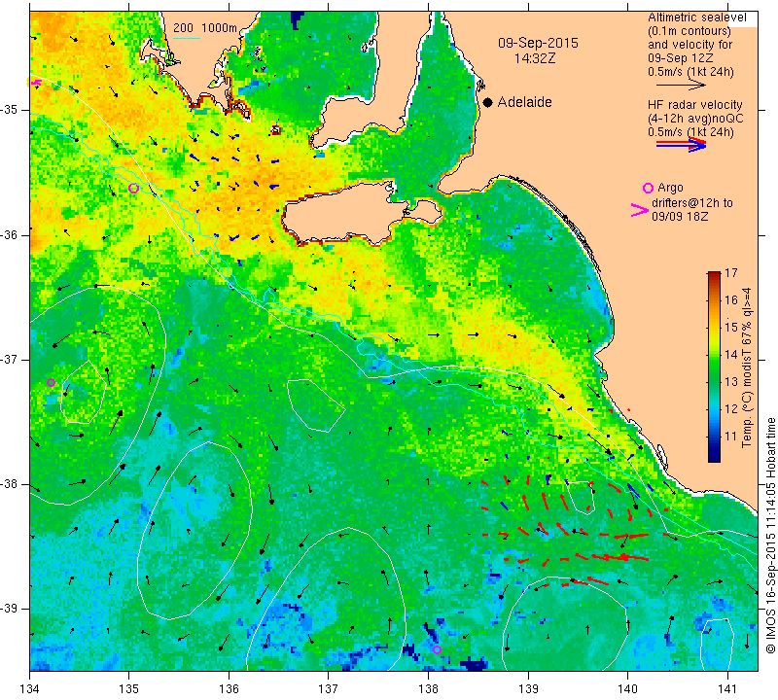Click the longitude axis label 138
Viewport: 778px width, 700px height.
pyautogui.click(x=428, y=688)
